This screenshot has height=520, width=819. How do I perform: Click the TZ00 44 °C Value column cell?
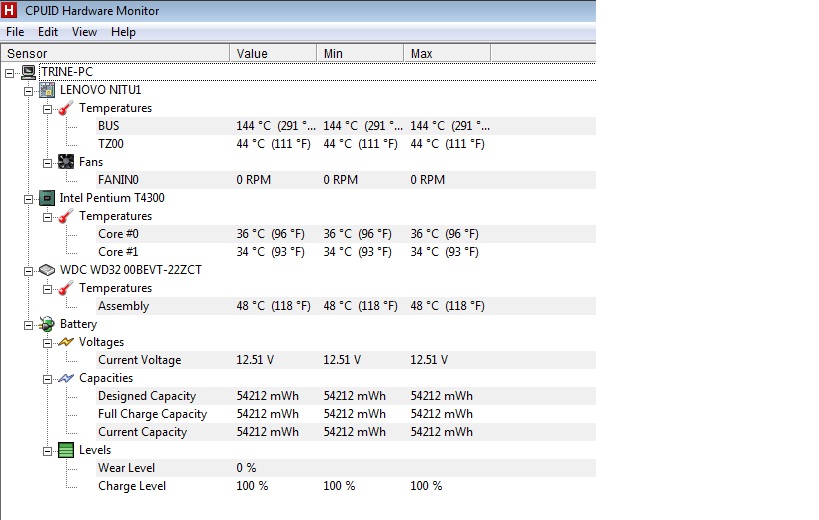(x=274, y=144)
